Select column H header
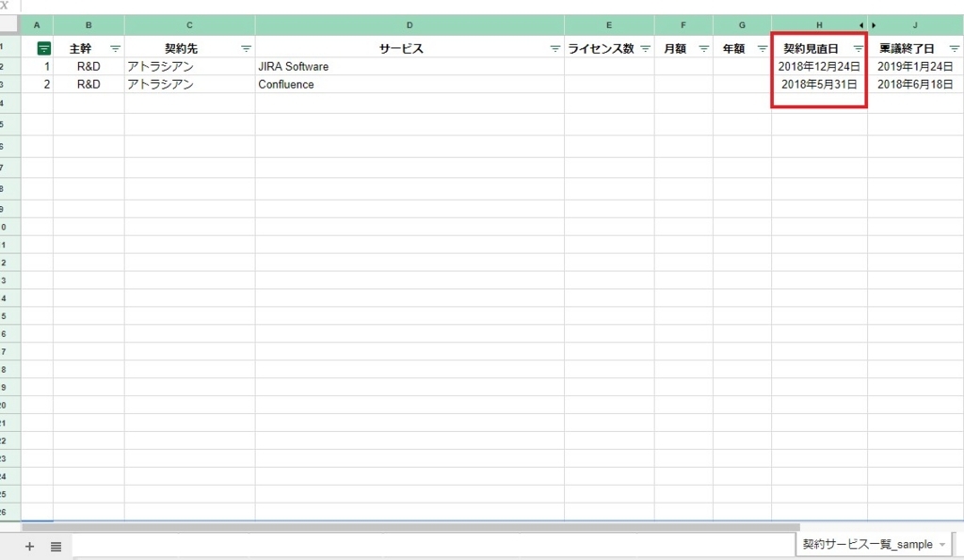The width and height of the screenshot is (964, 560). coord(819,25)
